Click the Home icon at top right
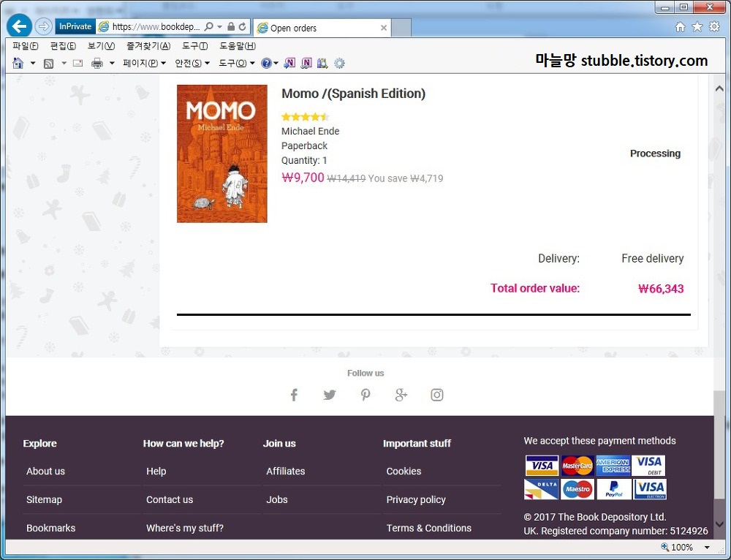This screenshot has height=560, width=731. (x=680, y=26)
